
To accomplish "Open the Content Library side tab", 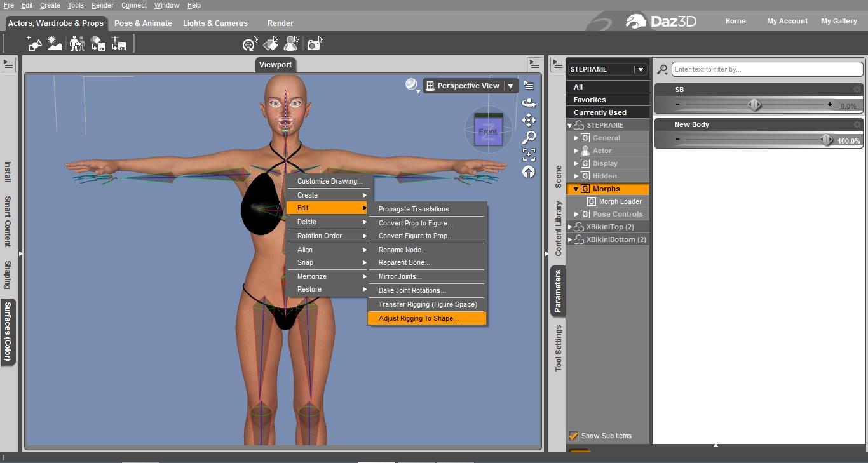I will click(558, 229).
